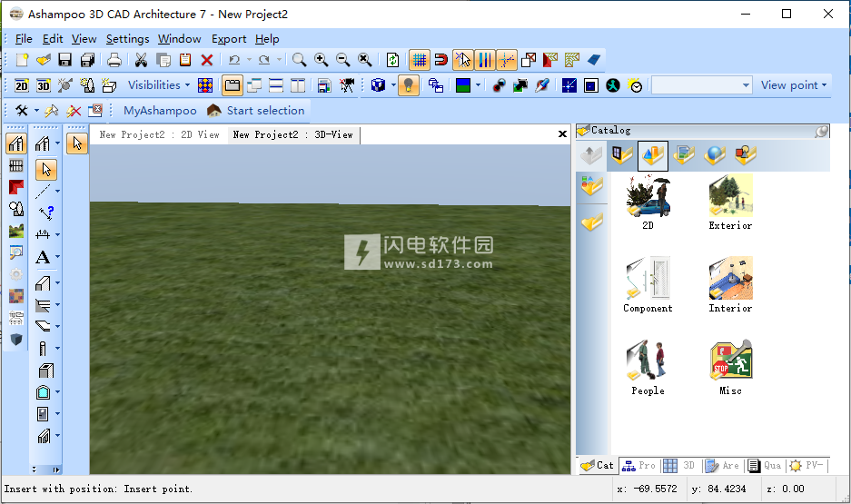The image size is (851, 504).
Task: Open the People catalog folder thumbnail
Action: (x=648, y=367)
